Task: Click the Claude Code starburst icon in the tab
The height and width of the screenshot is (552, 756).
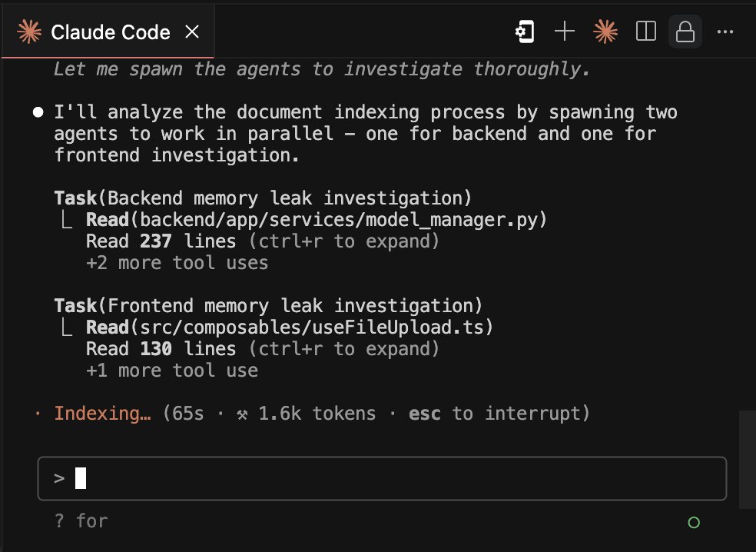Action: tap(29, 32)
